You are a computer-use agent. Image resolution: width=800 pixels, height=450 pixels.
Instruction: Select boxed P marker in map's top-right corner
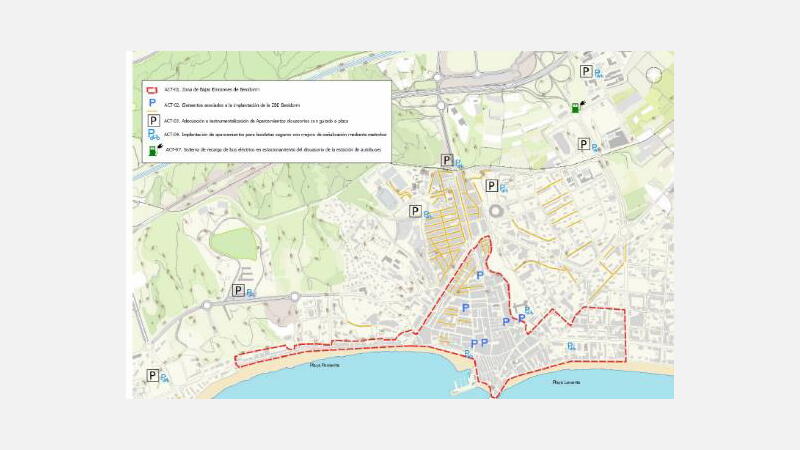click(586, 71)
